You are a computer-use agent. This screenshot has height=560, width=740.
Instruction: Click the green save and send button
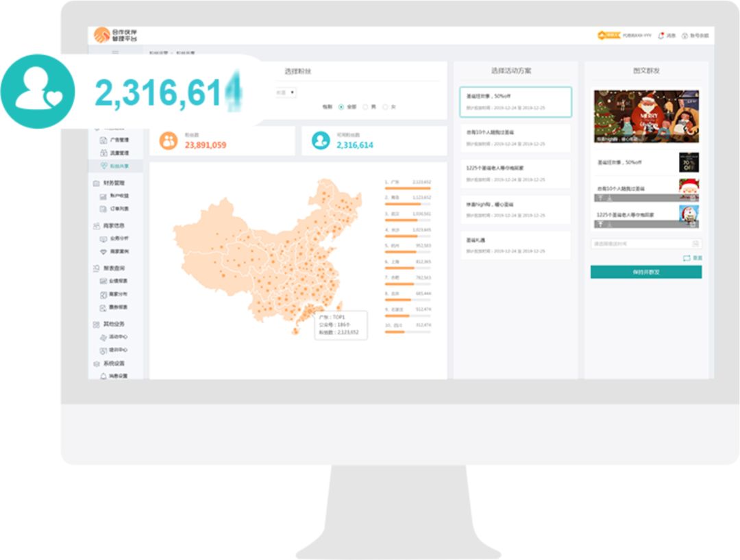646,272
